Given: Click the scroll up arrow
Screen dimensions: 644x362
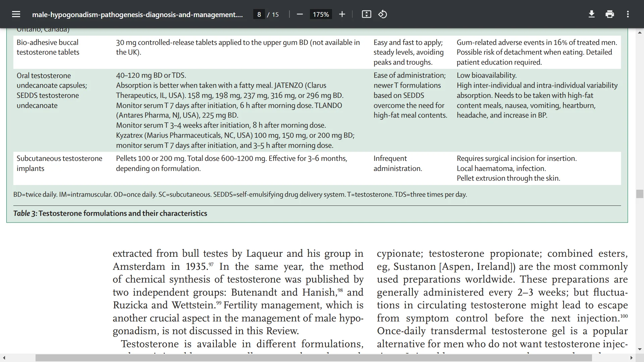Looking at the screenshot, I should [x=640, y=33].
